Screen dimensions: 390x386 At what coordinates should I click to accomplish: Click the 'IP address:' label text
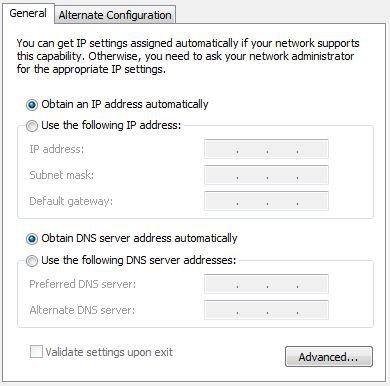(x=57, y=149)
